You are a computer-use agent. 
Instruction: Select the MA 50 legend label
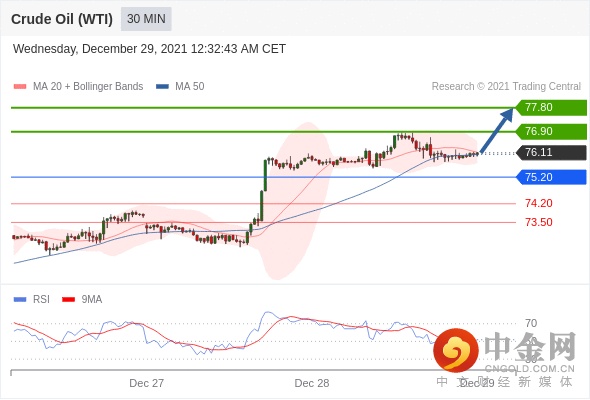[190, 87]
